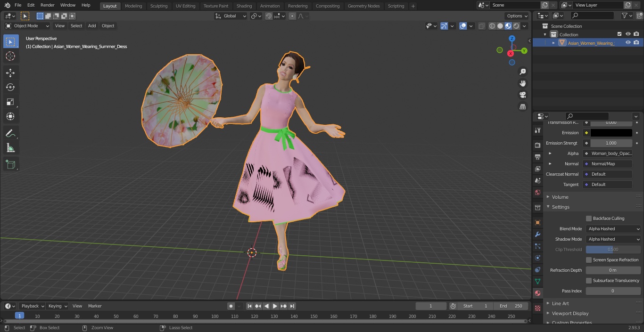Select the Transform tool

click(x=10, y=116)
